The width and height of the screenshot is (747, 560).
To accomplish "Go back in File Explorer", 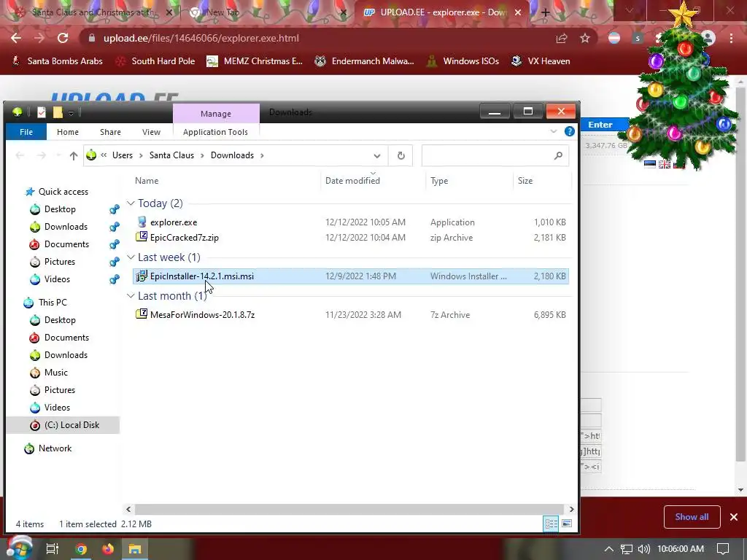I will pyautogui.click(x=20, y=155).
